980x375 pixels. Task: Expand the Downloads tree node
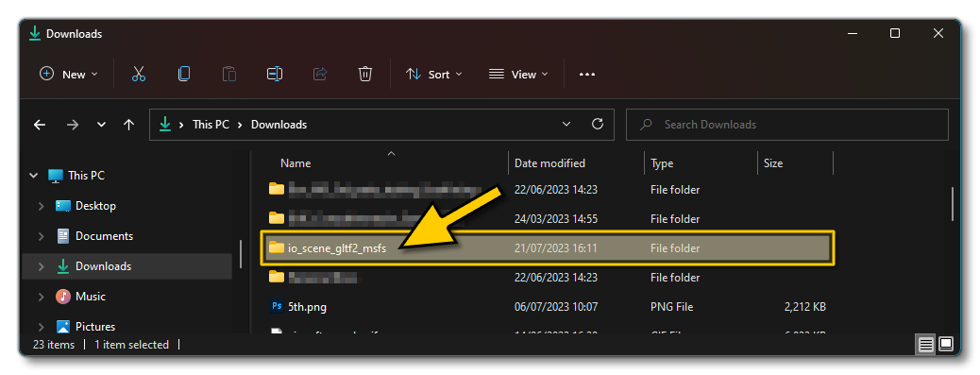(42, 266)
